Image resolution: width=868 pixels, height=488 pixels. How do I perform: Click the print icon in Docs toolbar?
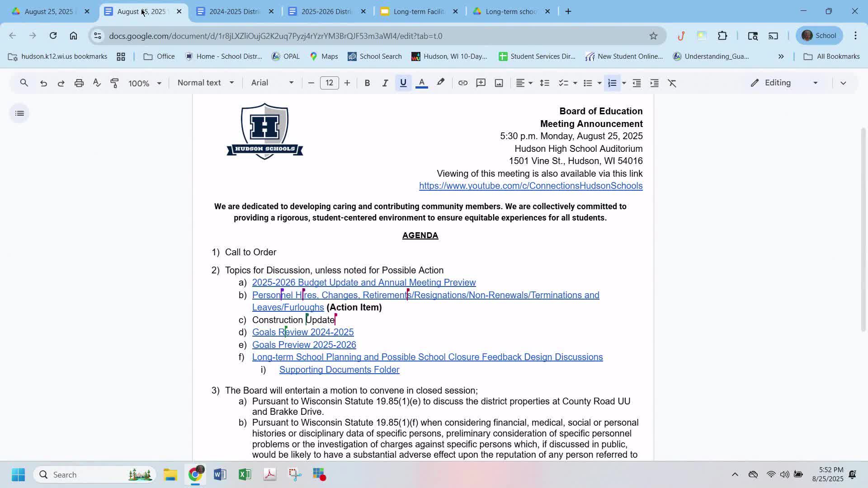[x=79, y=83]
